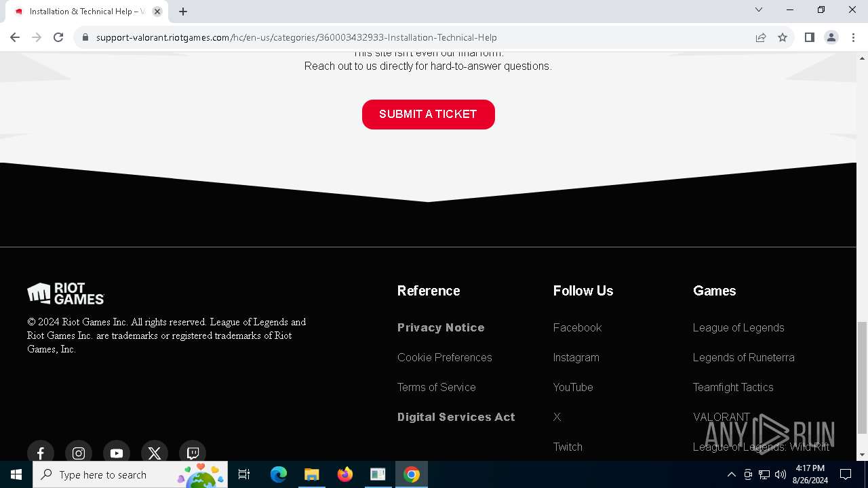Switch to Chrome on the taskbar
Viewport: 868px width, 488px height.
coord(412,474)
